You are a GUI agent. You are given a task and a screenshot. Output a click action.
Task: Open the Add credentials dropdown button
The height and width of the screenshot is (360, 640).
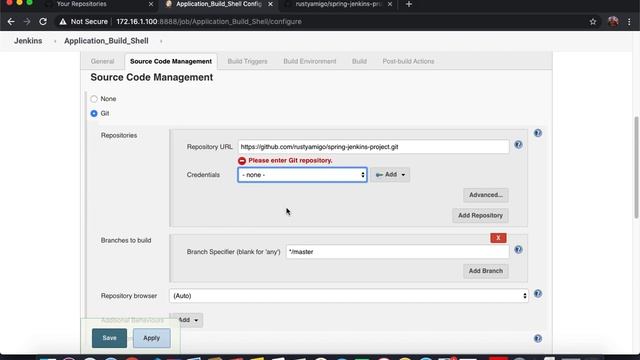coord(390,175)
